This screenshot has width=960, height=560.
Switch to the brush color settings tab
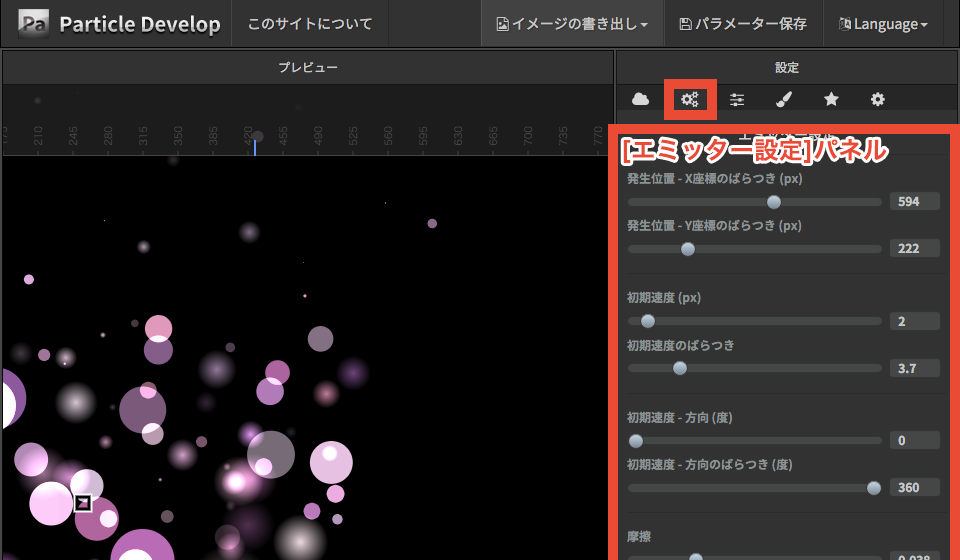pyautogui.click(x=784, y=99)
